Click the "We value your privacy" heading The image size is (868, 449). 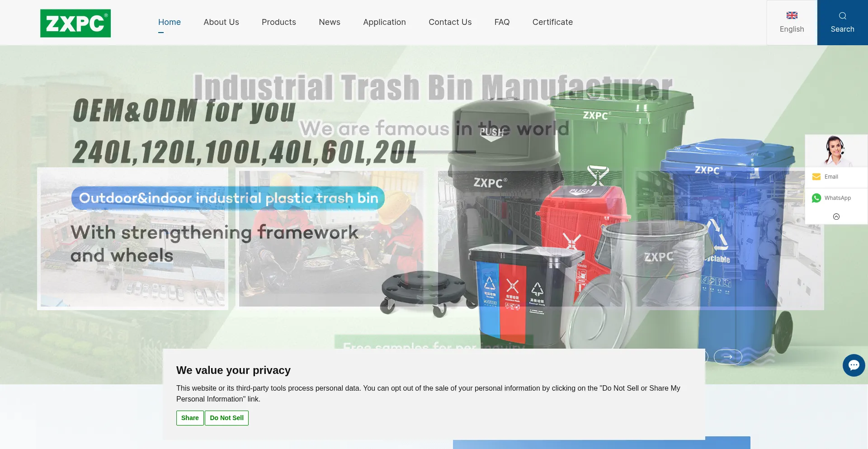tap(233, 370)
